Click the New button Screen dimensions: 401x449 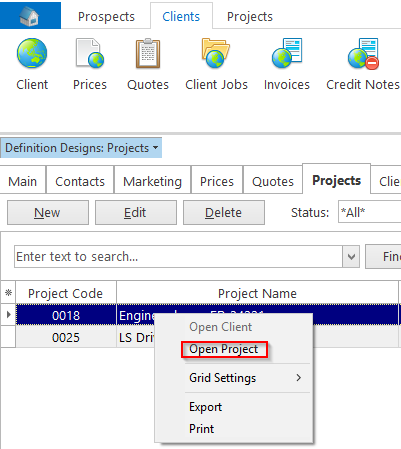pyautogui.click(x=48, y=212)
